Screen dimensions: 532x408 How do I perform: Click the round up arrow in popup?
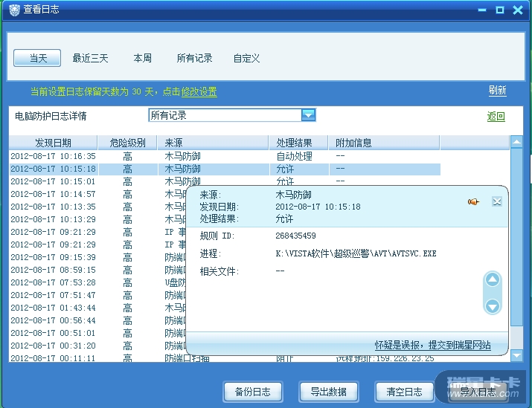492,280
